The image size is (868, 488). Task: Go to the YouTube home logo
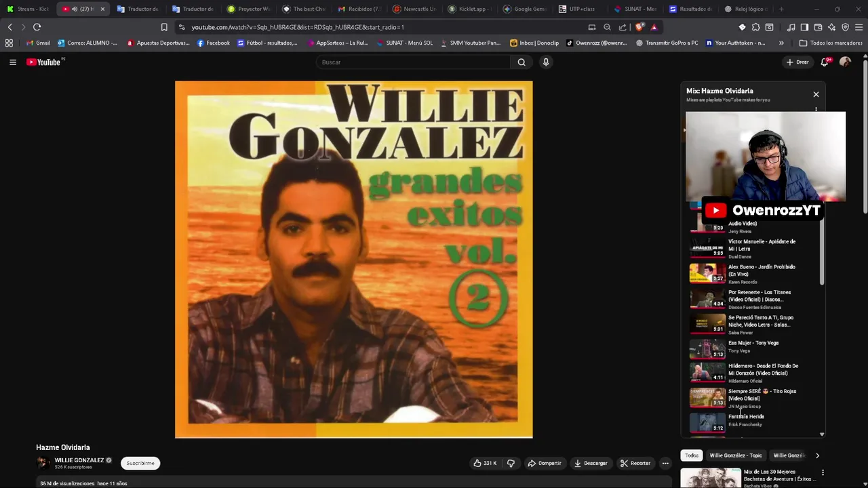pyautogui.click(x=45, y=62)
